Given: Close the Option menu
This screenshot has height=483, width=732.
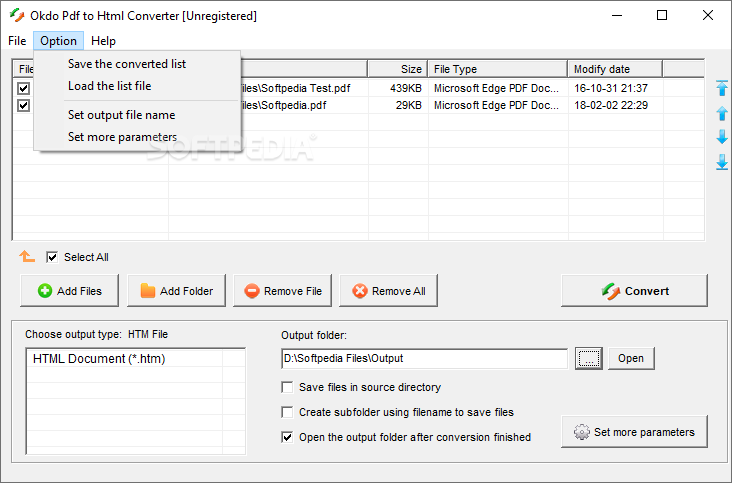Looking at the screenshot, I should [58, 41].
